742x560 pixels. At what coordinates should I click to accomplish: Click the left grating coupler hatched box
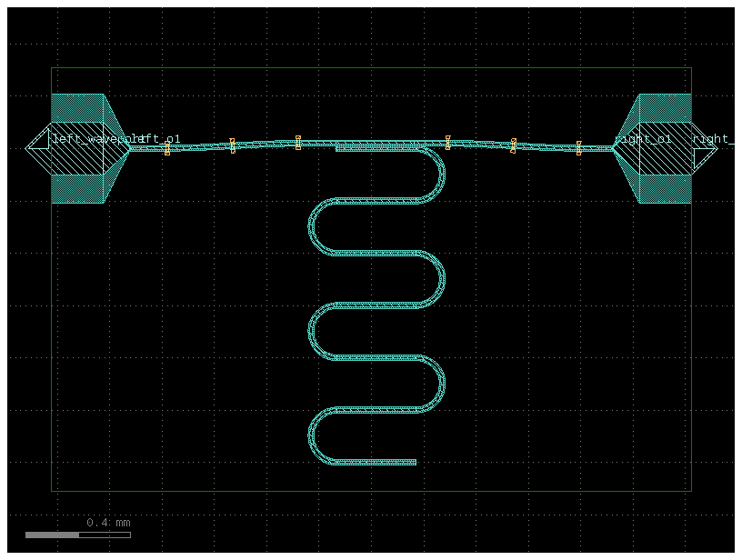click(x=77, y=149)
